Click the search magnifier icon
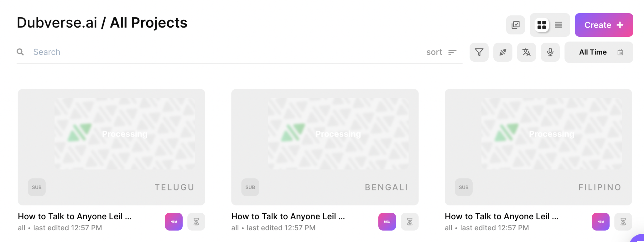The height and width of the screenshot is (242, 644). 20,52
